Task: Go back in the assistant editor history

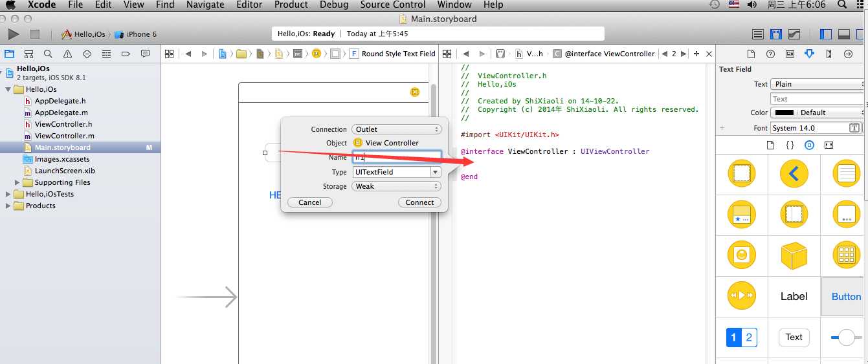Action: tap(465, 54)
